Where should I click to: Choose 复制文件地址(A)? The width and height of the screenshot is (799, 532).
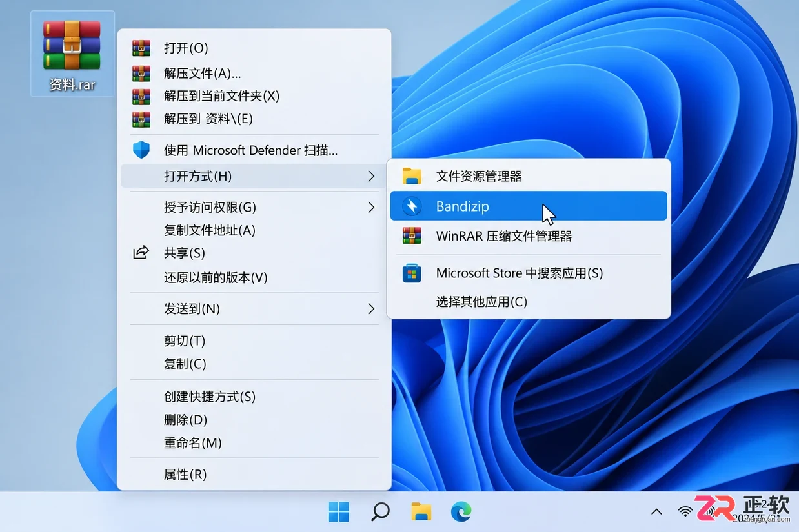click(x=254, y=230)
